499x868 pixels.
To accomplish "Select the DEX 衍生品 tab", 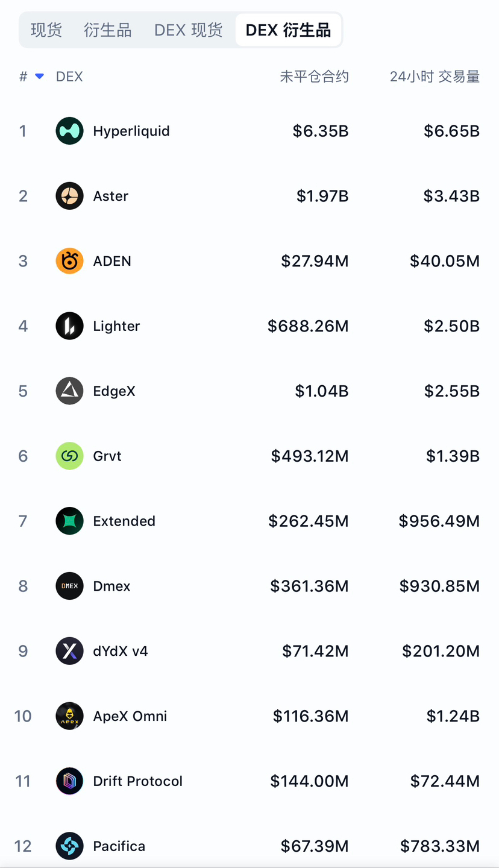I will (288, 30).
